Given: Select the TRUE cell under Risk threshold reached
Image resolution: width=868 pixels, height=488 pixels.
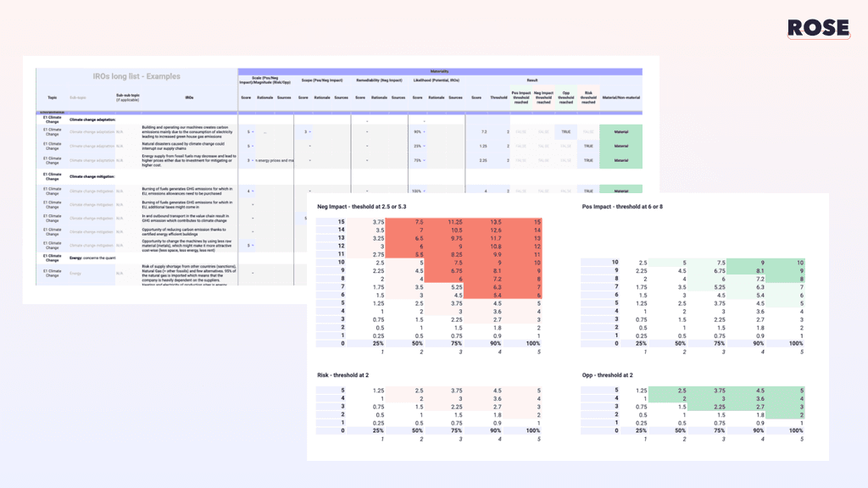Looking at the screenshot, I should 587,146.
